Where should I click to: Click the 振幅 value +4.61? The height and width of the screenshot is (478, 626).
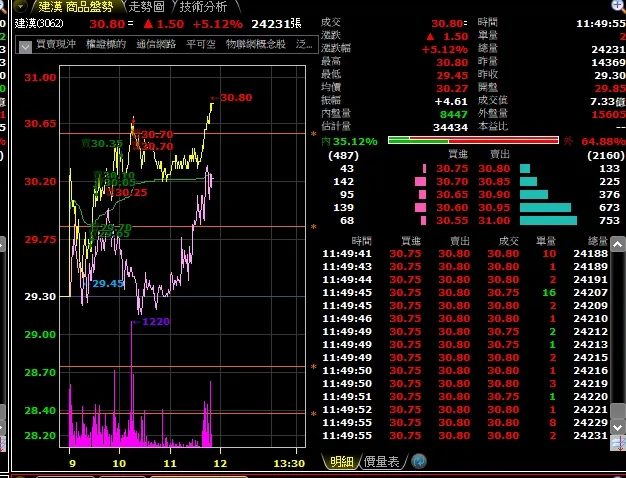[451, 101]
